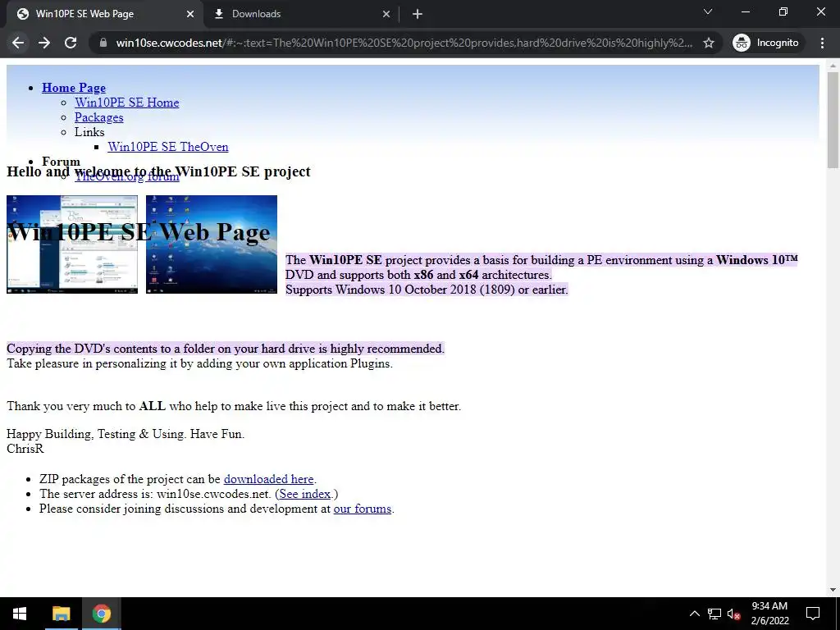Go back to the previous page
Viewport: 840px width, 630px height.
18,43
